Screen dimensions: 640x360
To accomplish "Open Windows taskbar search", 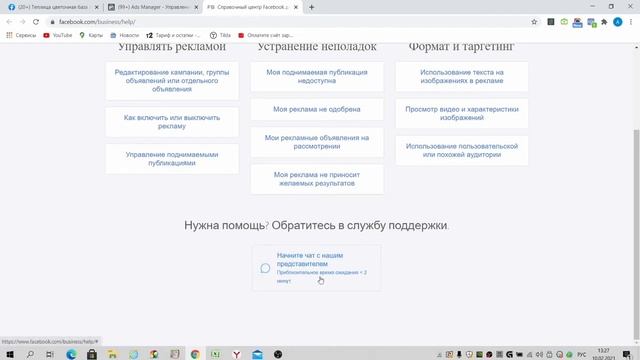I will point(30,354).
